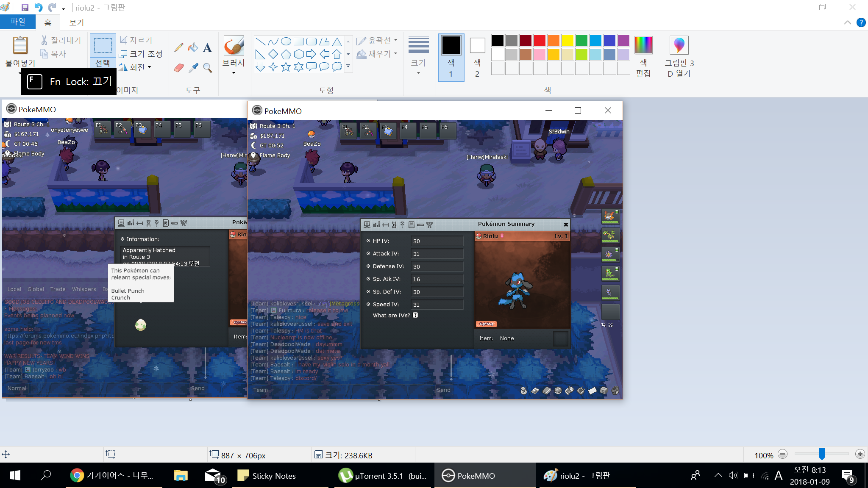Image resolution: width=868 pixels, height=488 pixels.
Task: Activate the Color 2 (색 2) button
Action: tap(477, 57)
